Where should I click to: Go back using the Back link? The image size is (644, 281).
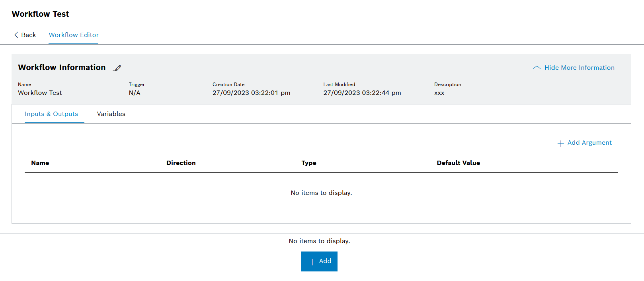(x=25, y=35)
